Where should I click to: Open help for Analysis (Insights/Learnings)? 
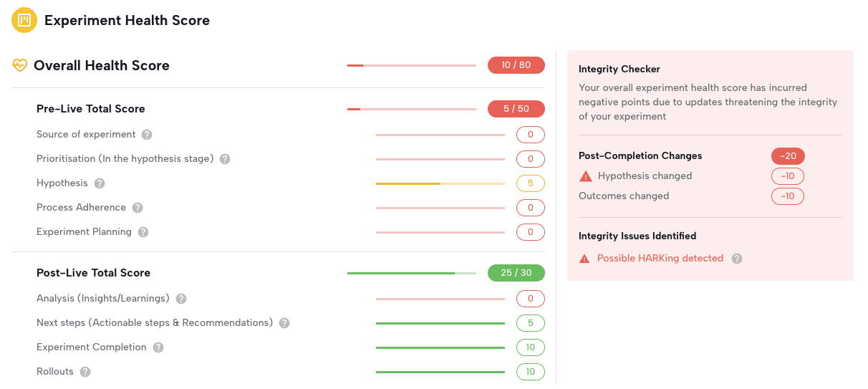(x=181, y=299)
